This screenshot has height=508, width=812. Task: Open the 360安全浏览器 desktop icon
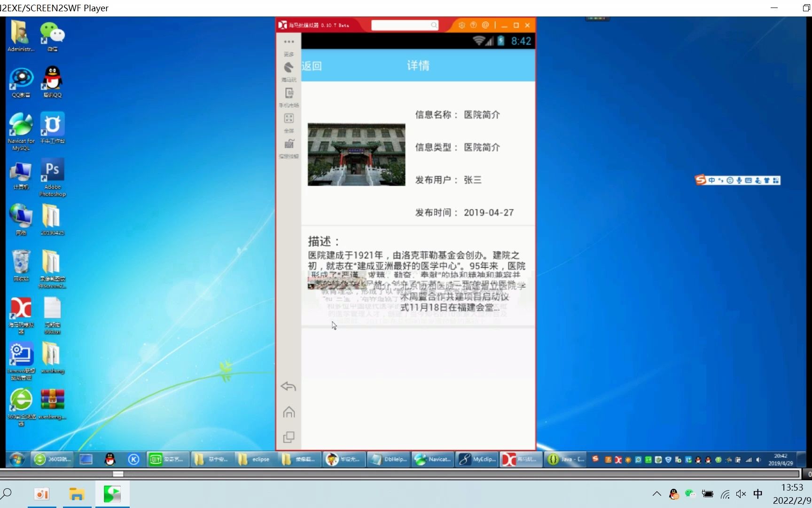[21, 407]
